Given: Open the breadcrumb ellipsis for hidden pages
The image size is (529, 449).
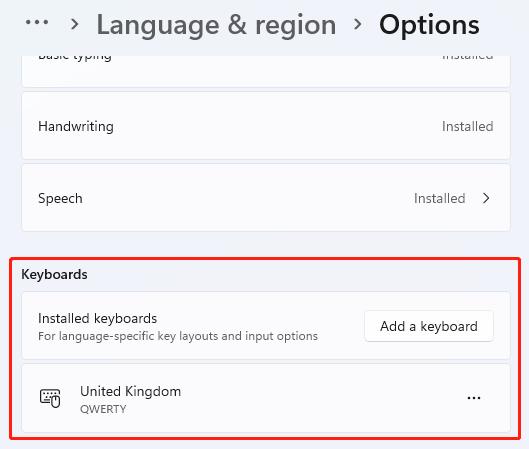Looking at the screenshot, I should pyautogui.click(x=37, y=23).
